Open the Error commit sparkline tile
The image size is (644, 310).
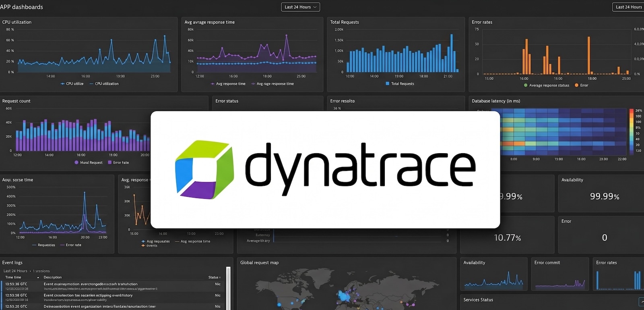(560, 274)
